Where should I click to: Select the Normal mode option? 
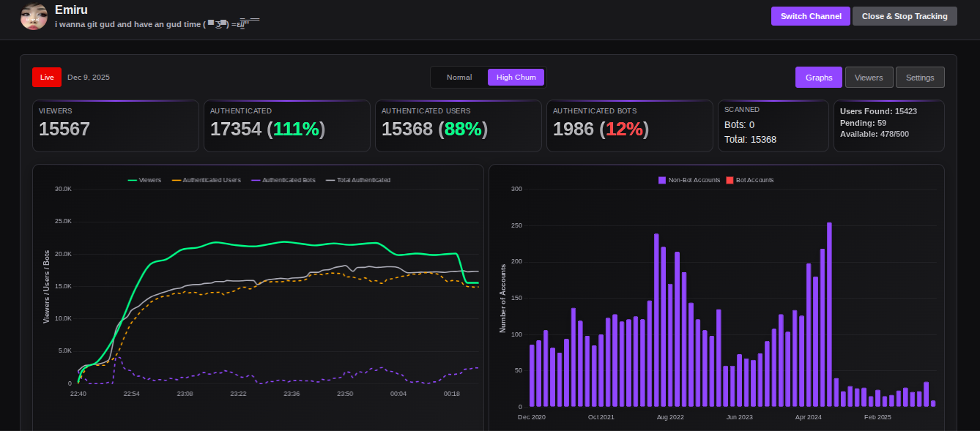click(459, 78)
